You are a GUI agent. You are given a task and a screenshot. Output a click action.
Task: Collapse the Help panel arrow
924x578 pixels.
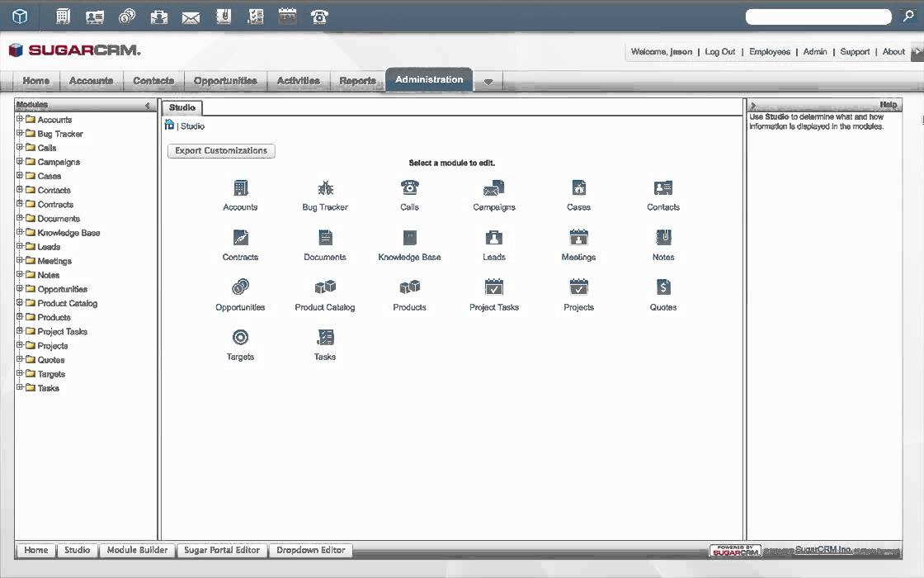[x=753, y=106]
